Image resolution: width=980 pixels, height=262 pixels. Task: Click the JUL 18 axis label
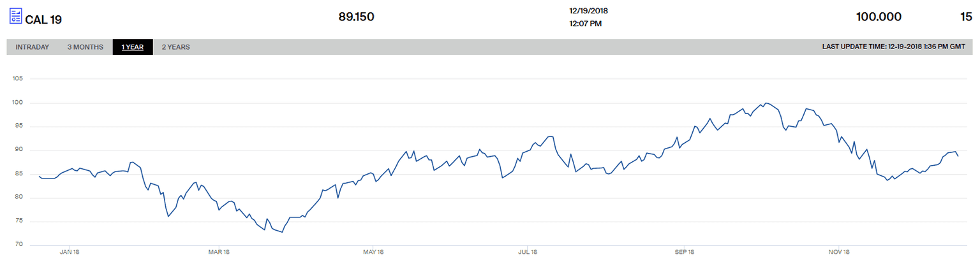coord(528,252)
